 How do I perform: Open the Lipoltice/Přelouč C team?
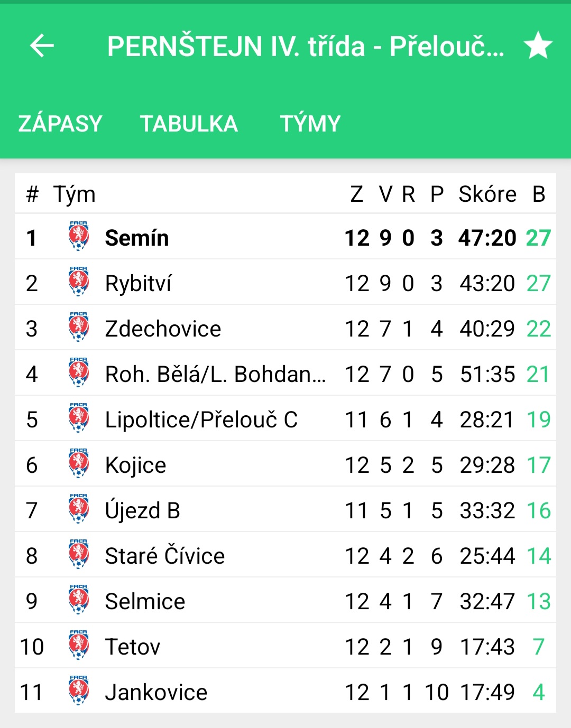point(201,420)
